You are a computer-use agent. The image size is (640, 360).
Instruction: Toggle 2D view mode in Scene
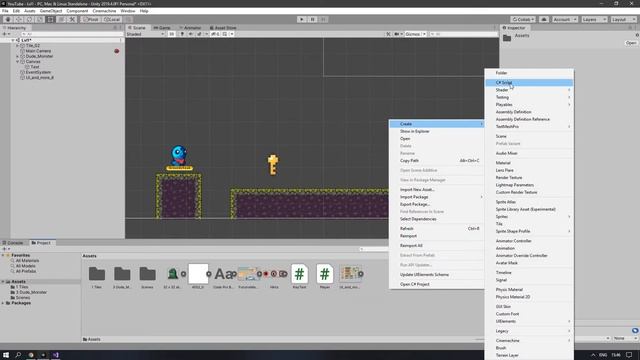[172, 34]
